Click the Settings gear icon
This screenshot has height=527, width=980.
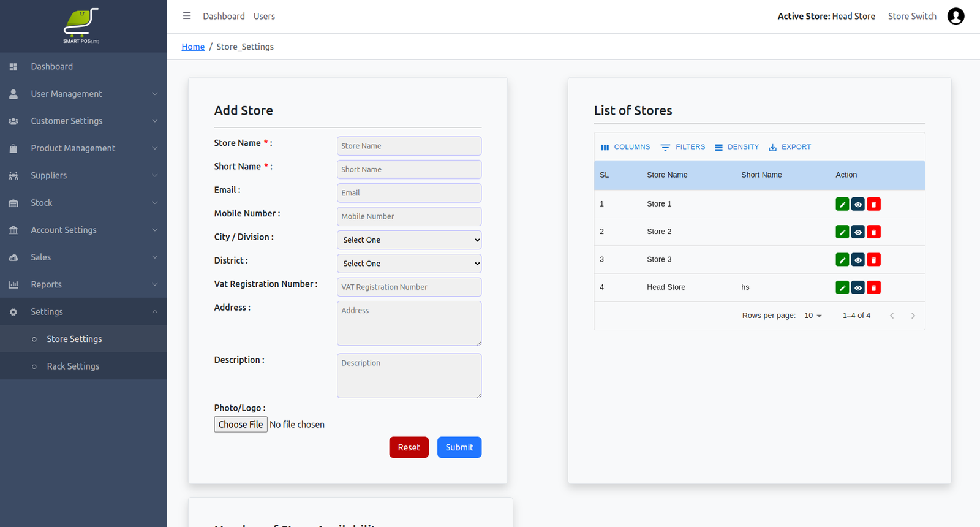13,312
